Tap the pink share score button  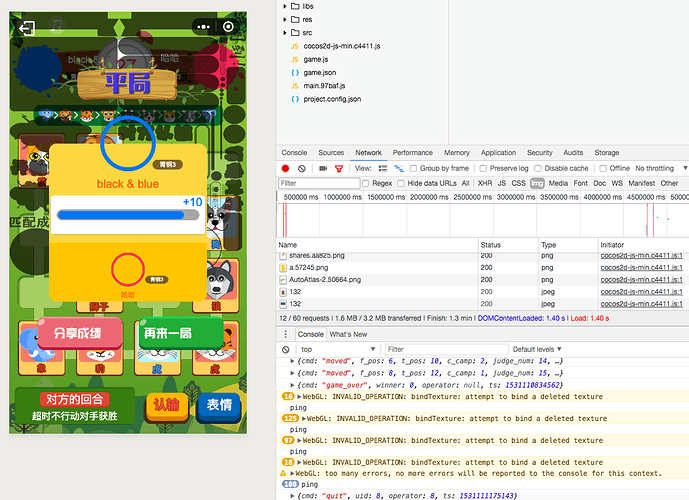click(80, 333)
